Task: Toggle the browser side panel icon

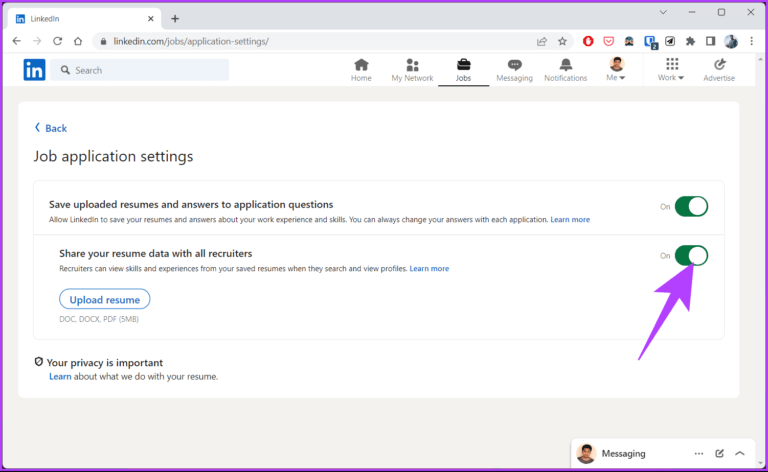Action: pos(710,42)
